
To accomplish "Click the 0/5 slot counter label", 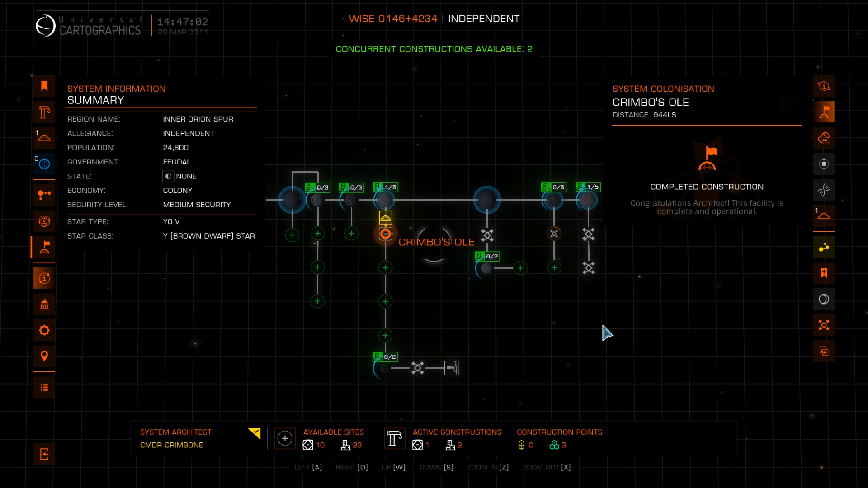I will (x=553, y=187).
